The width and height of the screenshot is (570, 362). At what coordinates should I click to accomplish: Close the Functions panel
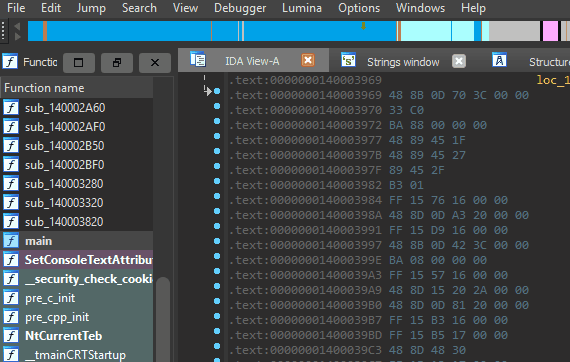coord(155,63)
